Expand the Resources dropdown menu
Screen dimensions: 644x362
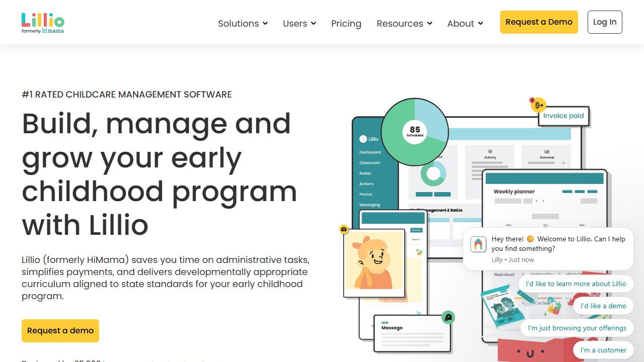(x=405, y=24)
